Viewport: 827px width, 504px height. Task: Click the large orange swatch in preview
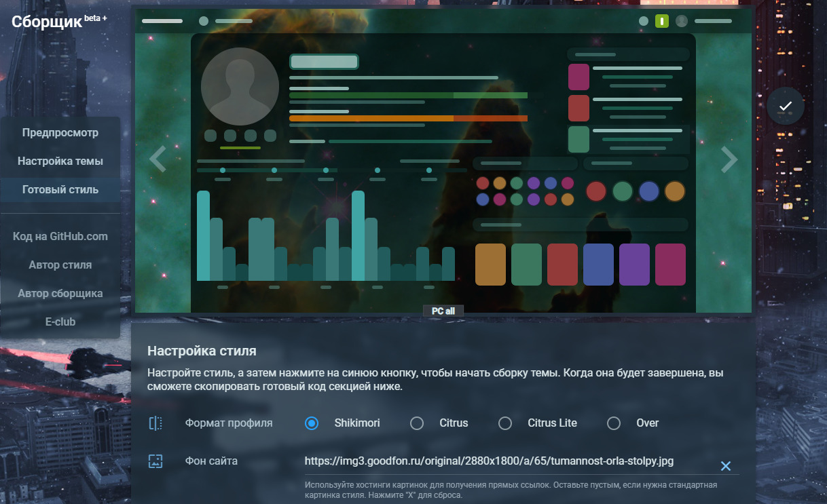pos(490,265)
